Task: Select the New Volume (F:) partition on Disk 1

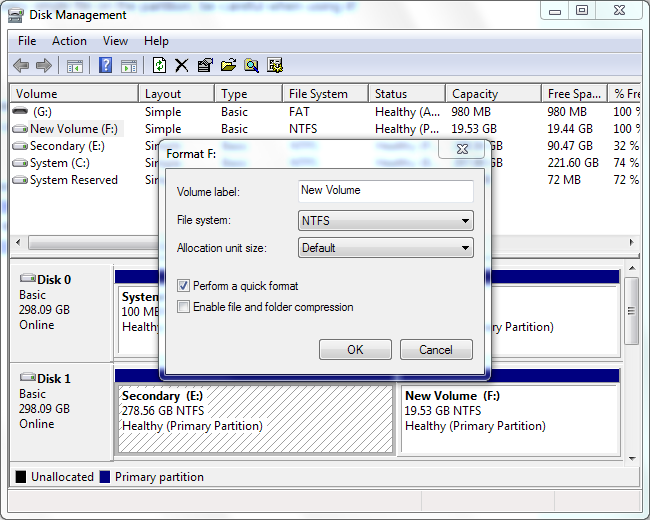Action: 509,419
